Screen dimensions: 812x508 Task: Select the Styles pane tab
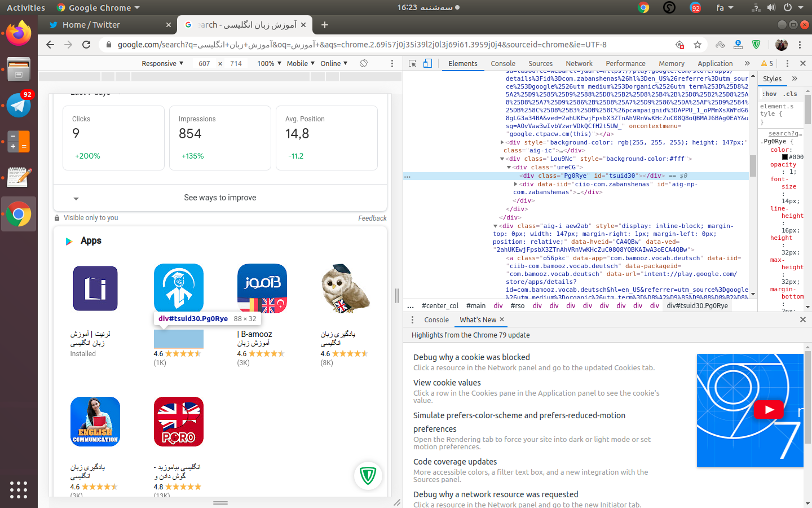772,78
